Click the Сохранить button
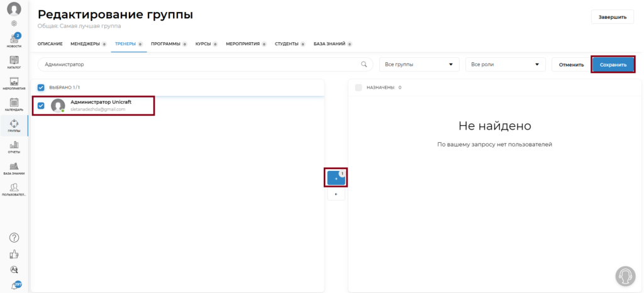The width and height of the screenshot is (644, 293). [x=613, y=65]
